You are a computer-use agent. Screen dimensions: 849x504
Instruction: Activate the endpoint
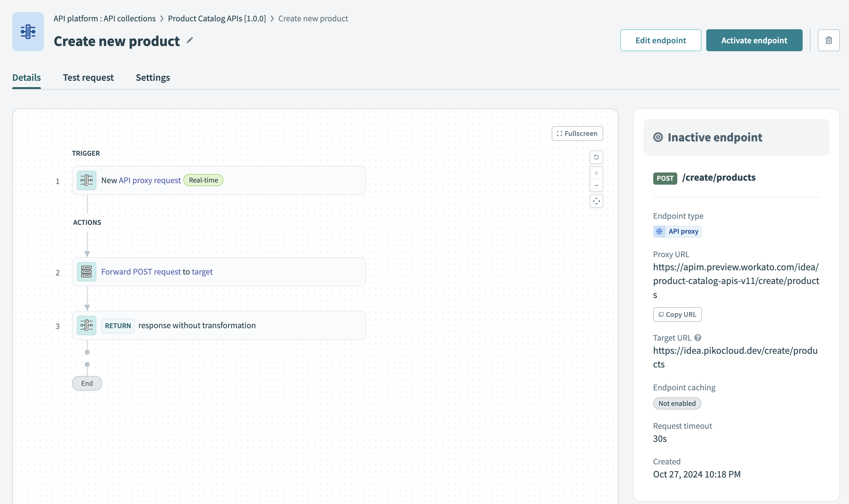pyautogui.click(x=754, y=40)
